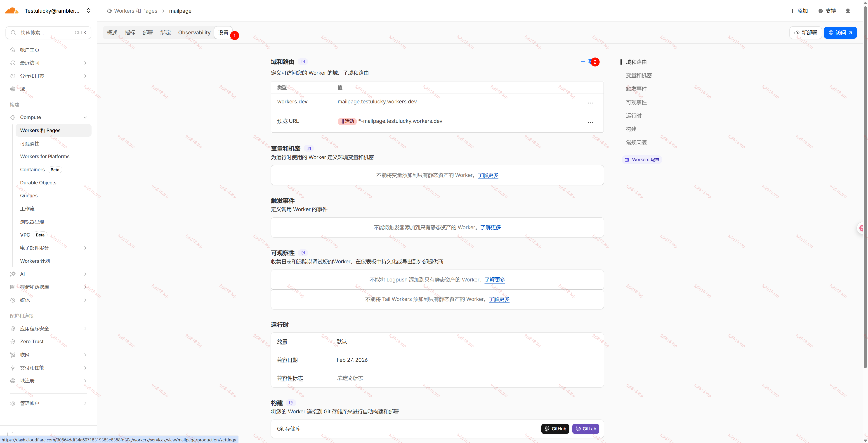Image resolution: width=868 pixels, height=443 pixels.
Task: Expand the AI section arrow
Action: 85,274
